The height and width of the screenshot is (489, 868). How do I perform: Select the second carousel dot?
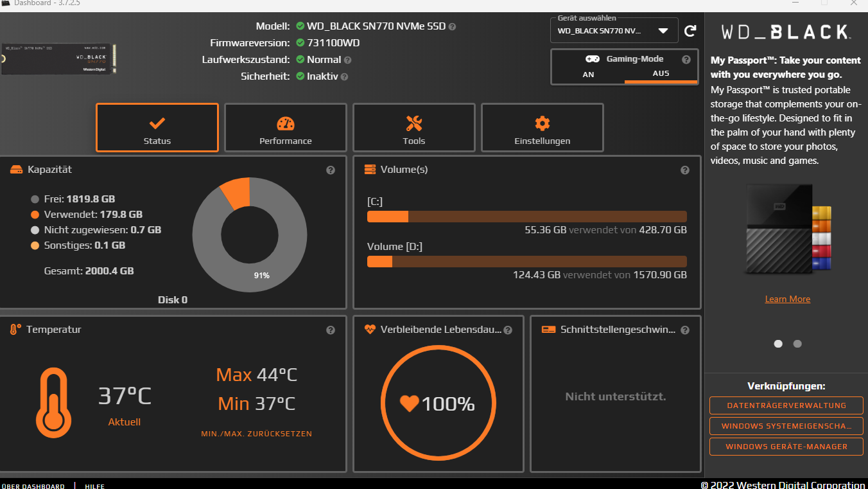click(x=797, y=344)
